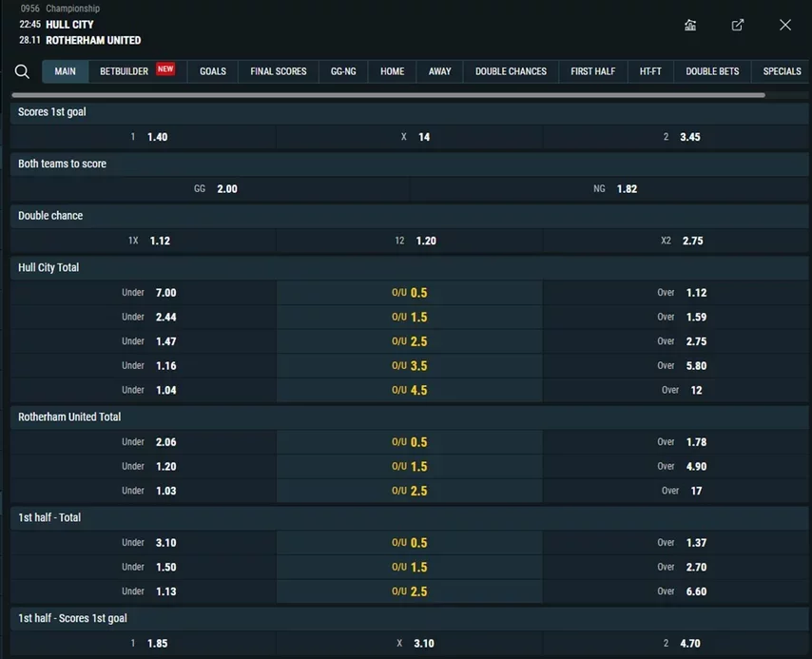Click the Hull City Total header
Screen dimensions: 812x659
[x=410, y=267]
